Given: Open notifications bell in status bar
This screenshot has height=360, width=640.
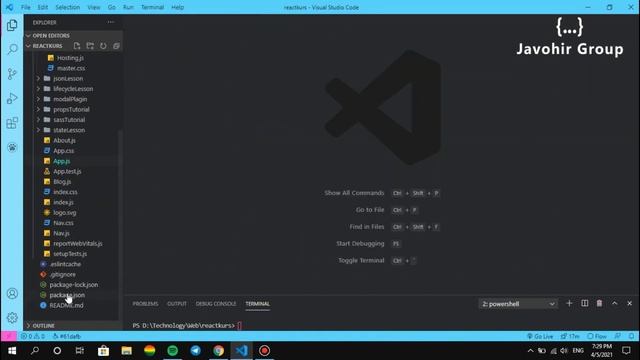Looking at the screenshot, I should point(631,336).
